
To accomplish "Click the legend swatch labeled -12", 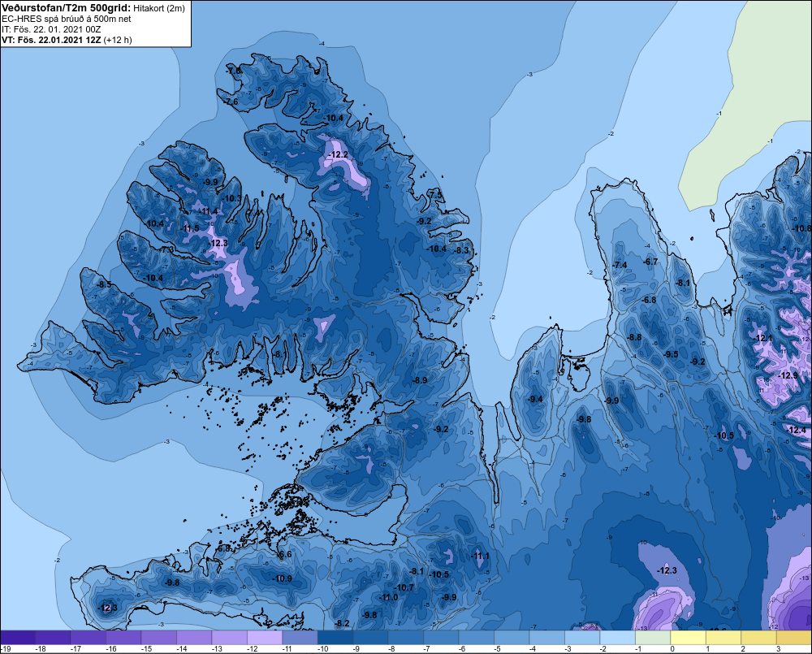I will click(265, 638).
